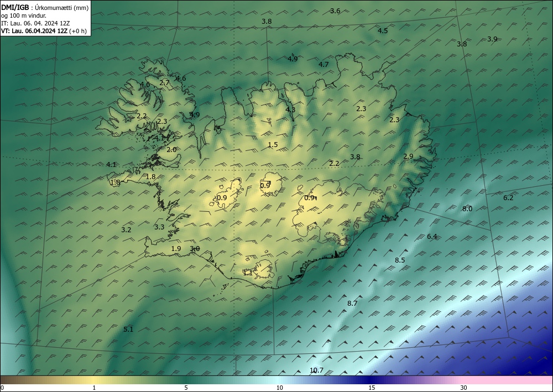Click the 10.7 value above the color bar

[316, 370]
